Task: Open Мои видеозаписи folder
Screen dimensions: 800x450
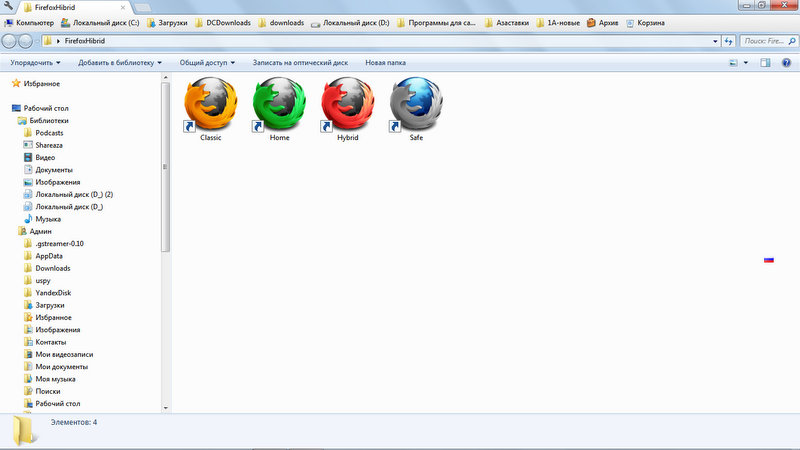Action: click(x=59, y=354)
